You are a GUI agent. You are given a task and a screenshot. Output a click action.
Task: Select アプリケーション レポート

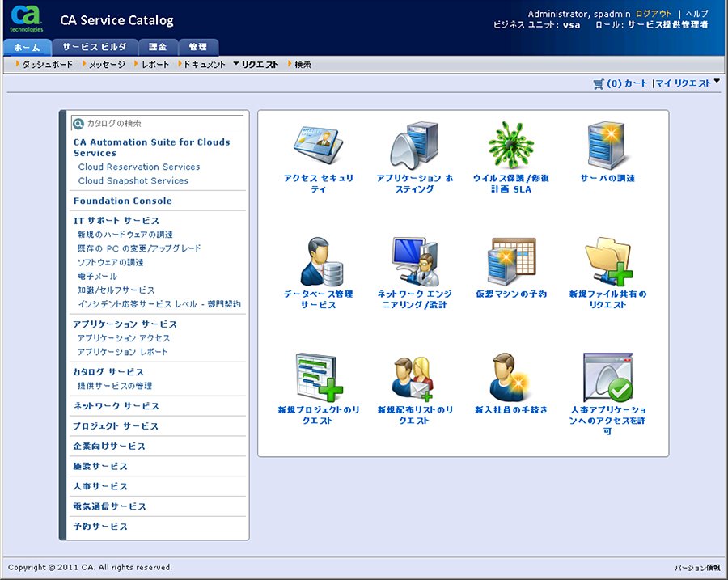(x=122, y=352)
